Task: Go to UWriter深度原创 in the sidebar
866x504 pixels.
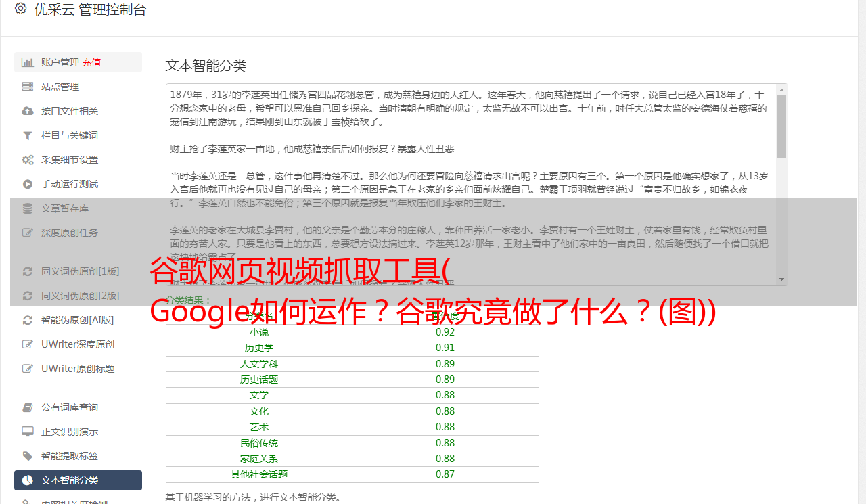Action: [x=78, y=344]
